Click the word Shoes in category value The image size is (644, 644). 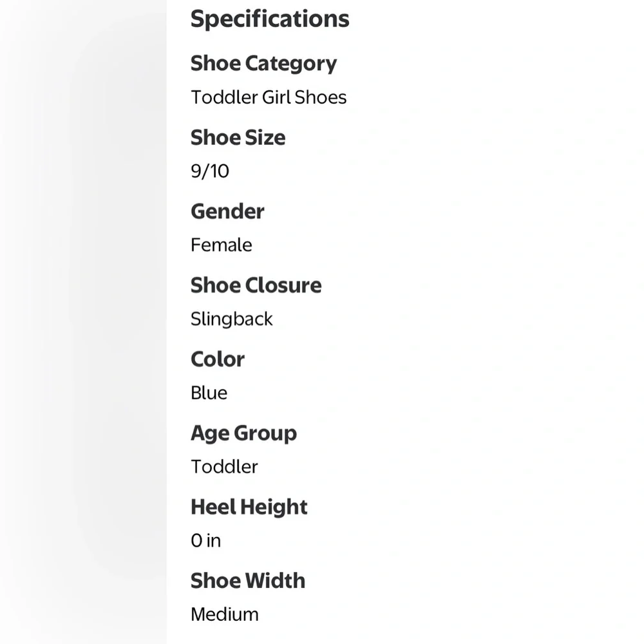pyautogui.click(x=320, y=97)
